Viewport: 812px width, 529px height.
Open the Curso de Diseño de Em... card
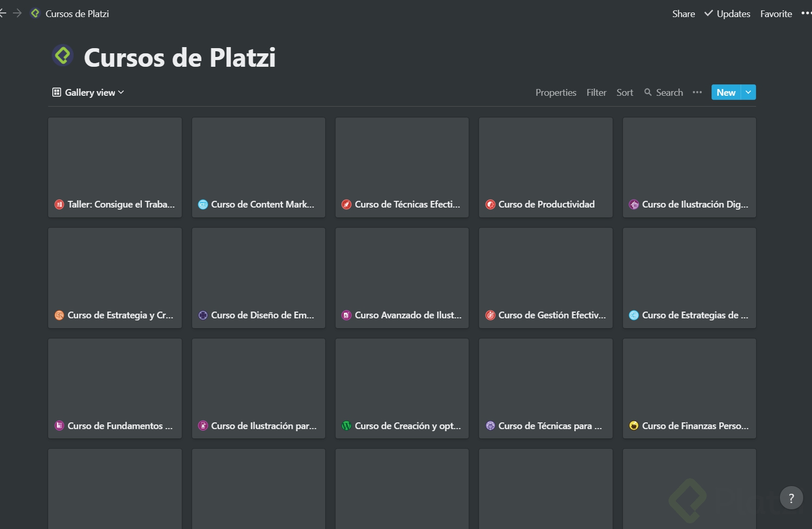coord(258,278)
